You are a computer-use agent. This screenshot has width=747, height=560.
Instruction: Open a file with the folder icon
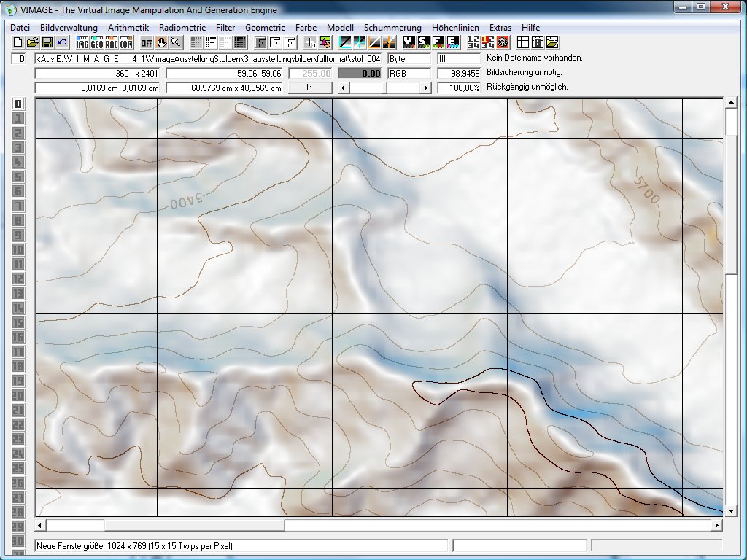tap(32, 42)
